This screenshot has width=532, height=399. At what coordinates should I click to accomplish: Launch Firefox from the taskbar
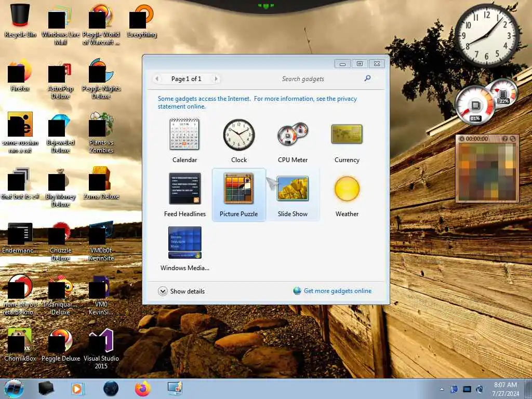pos(142,389)
